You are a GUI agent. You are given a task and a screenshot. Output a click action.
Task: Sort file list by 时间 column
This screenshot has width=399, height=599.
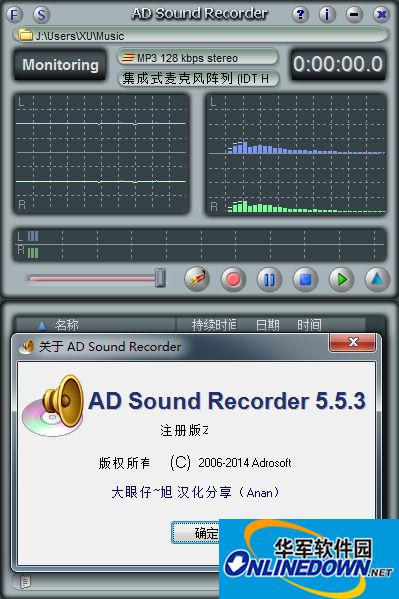coord(310,325)
